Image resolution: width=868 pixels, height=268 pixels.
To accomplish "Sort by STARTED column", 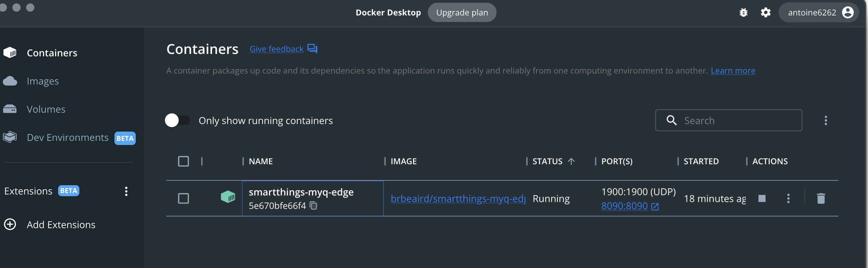I will click(x=701, y=161).
